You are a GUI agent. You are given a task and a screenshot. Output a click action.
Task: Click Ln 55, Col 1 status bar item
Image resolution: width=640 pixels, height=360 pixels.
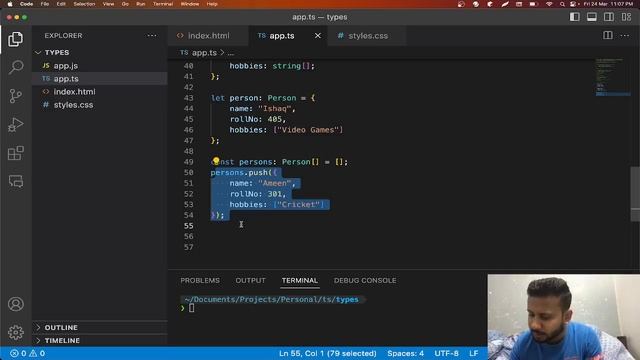(x=327, y=353)
